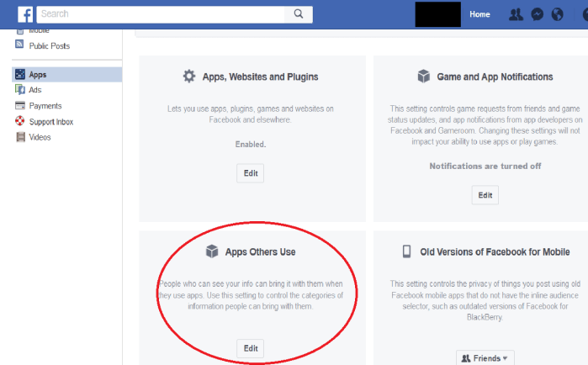This screenshot has height=365, width=588.
Task: Open friend requests icon in top bar
Action: click(516, 14)
